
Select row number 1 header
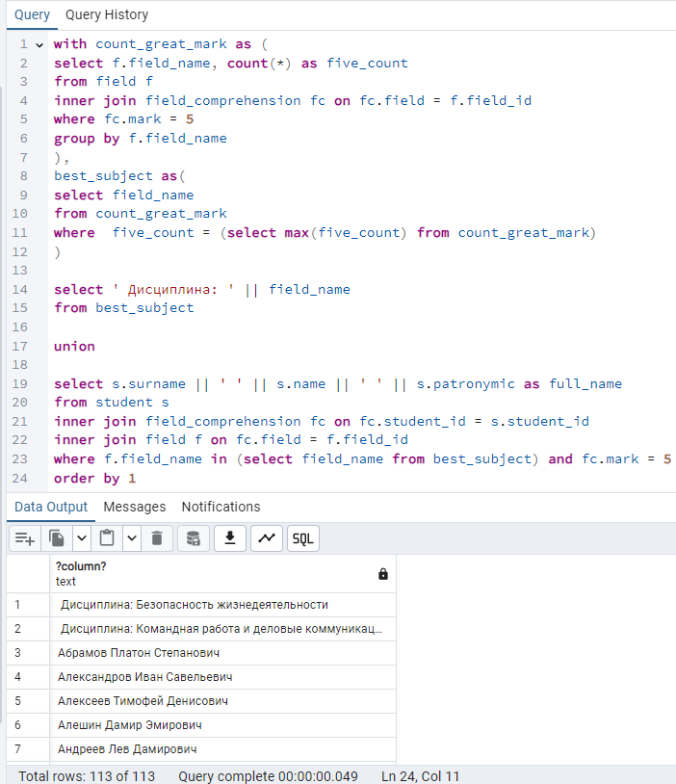pos(28,605)
